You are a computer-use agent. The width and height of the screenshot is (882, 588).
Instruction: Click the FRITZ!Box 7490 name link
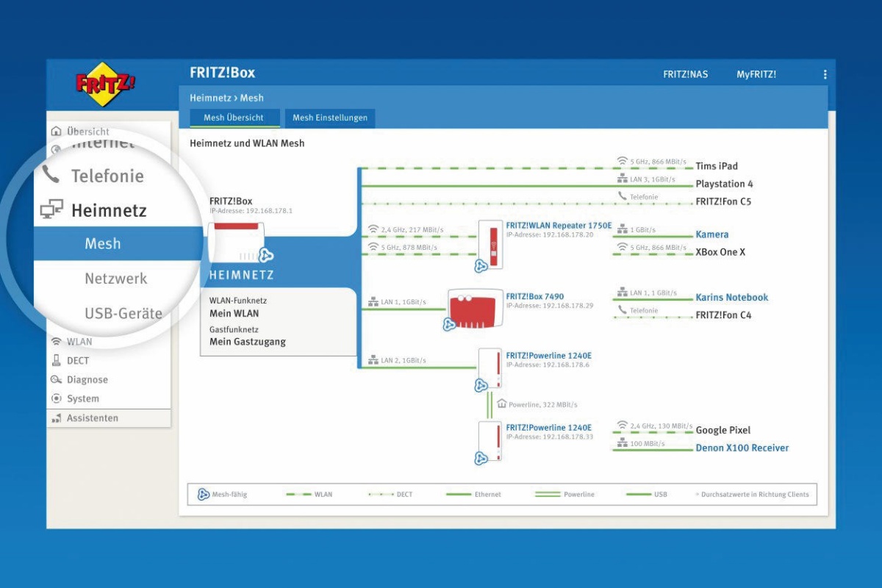click(535, 297)
